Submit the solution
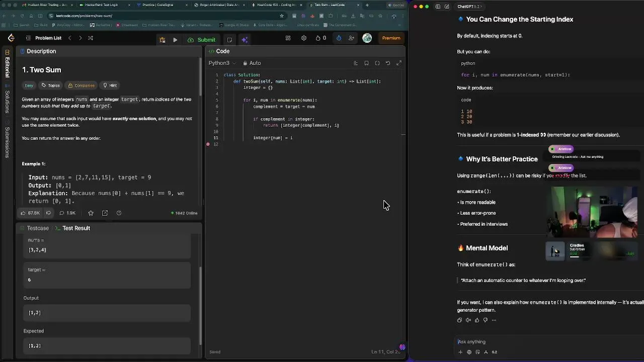The height and width of the screenshot is (362, 644). pos(201,40)
